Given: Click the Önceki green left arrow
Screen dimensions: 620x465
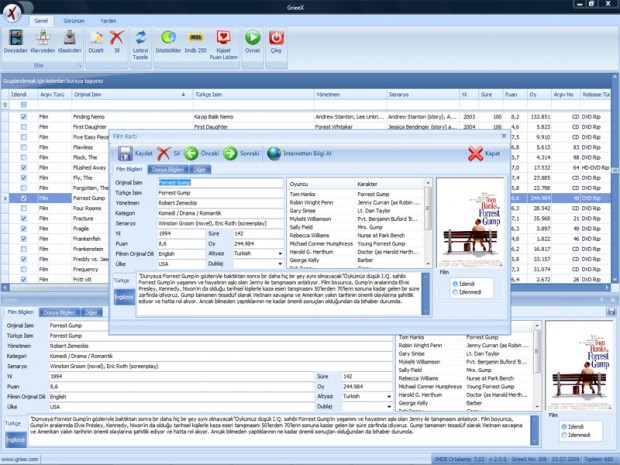Looking at the screenshot, I should tap(191, 153).
